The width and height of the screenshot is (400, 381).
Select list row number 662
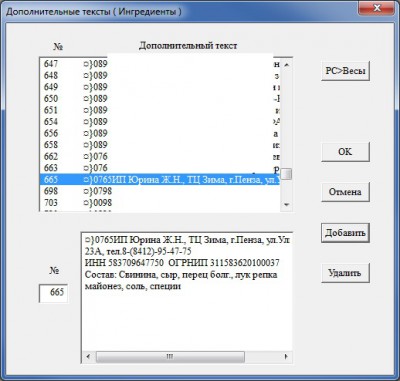point(160,156)
